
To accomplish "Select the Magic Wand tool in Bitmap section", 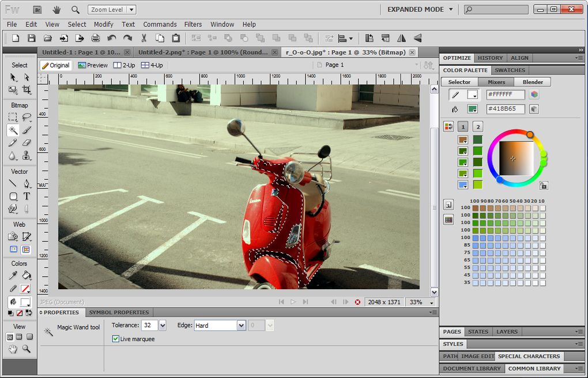I will coord(13,130).
